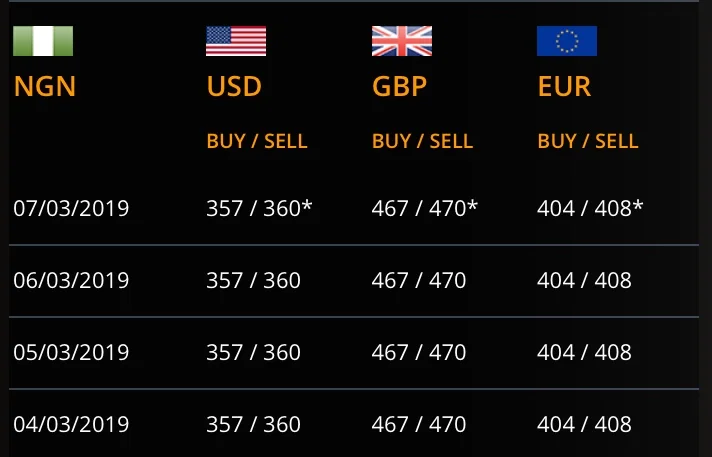Viewport: 712px width, 457px height.
Task: Click the United Kingdom flag icon
Action: [x=402, y=41]
